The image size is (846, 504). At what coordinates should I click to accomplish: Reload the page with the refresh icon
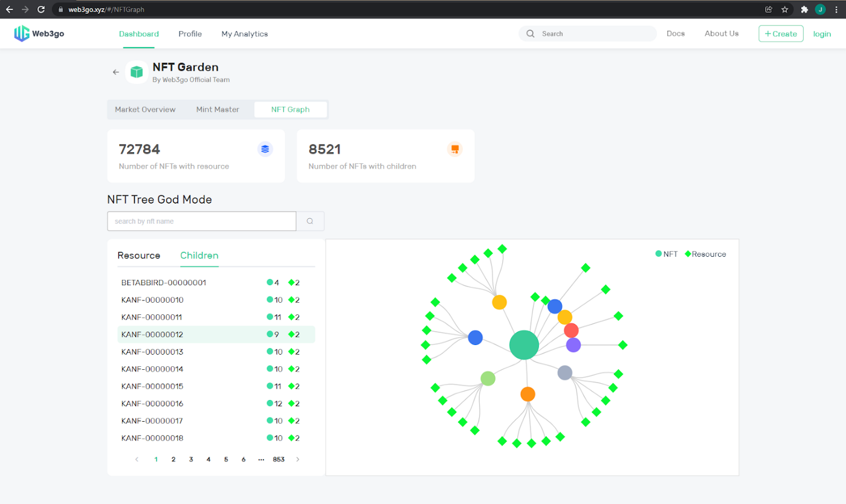[41, 10]
